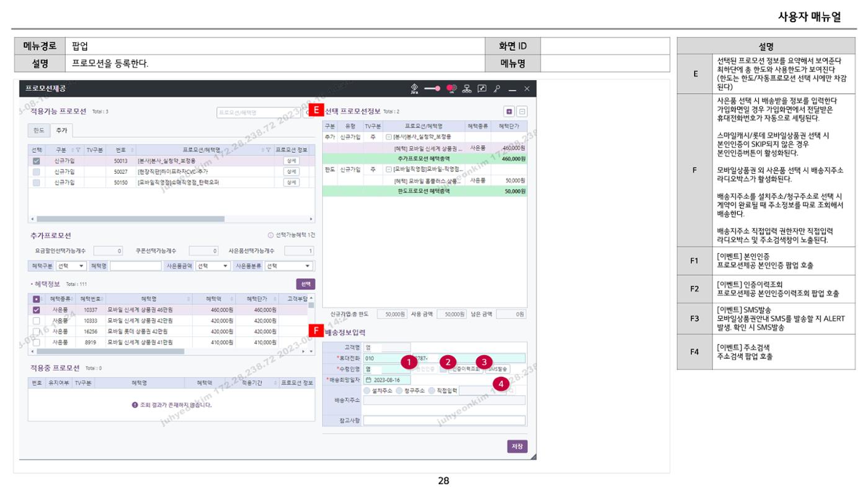This screenshot has width=868, height=489.
Task: Click sort icon in 혜택명 column header
Action: click(x=190, y=299)
